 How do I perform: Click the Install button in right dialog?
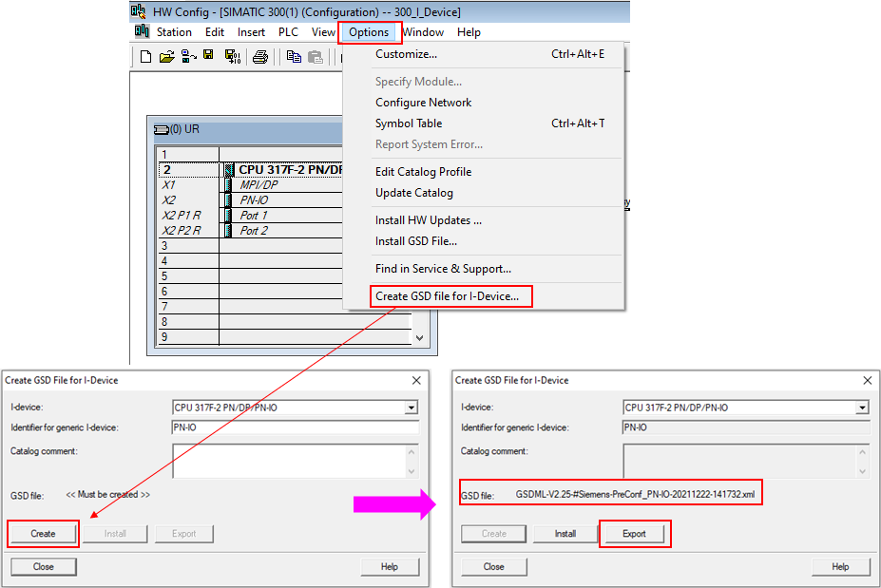point(565,534)
